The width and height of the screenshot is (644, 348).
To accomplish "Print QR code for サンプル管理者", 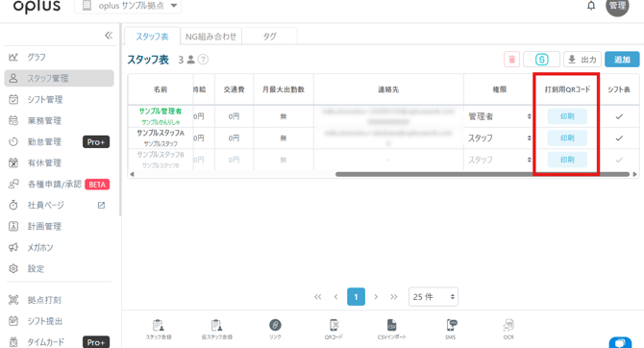I will click(567, 116).
